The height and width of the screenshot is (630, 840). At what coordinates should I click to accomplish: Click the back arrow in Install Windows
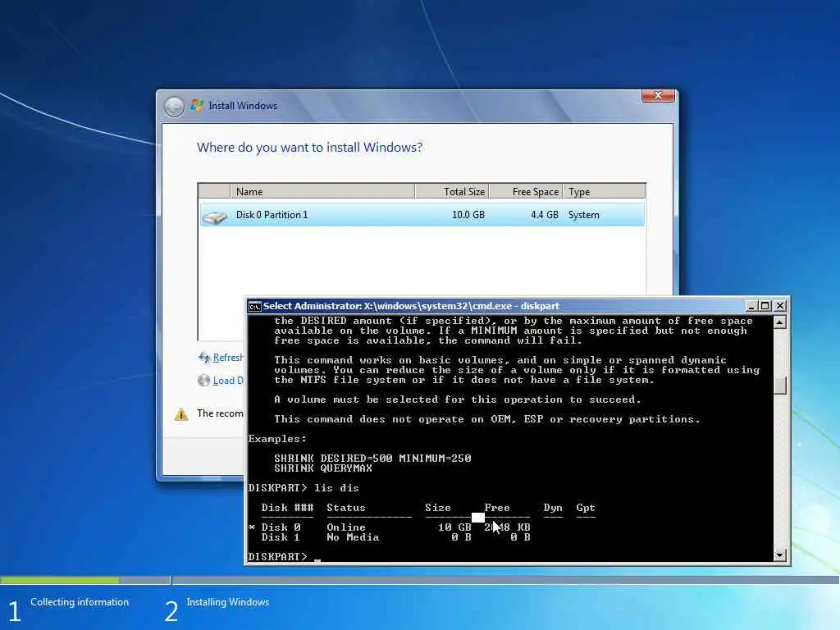(174, 106)
